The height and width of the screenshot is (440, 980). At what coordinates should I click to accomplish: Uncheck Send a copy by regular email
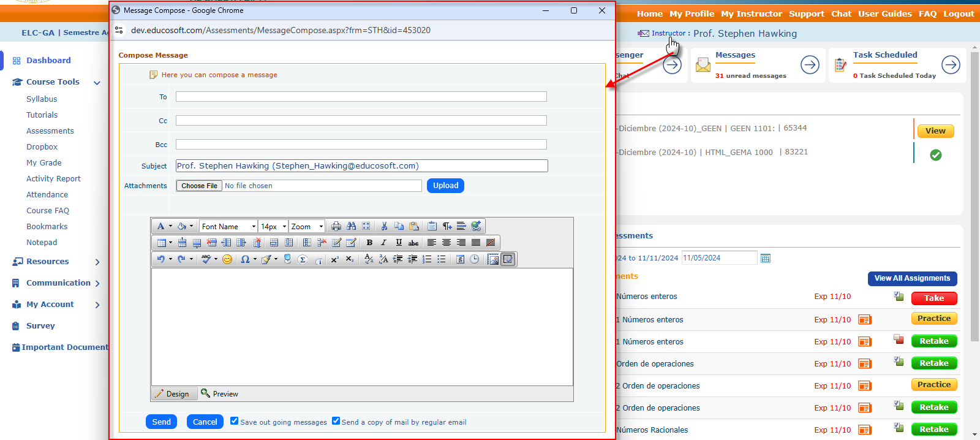[x=336, y=421]
